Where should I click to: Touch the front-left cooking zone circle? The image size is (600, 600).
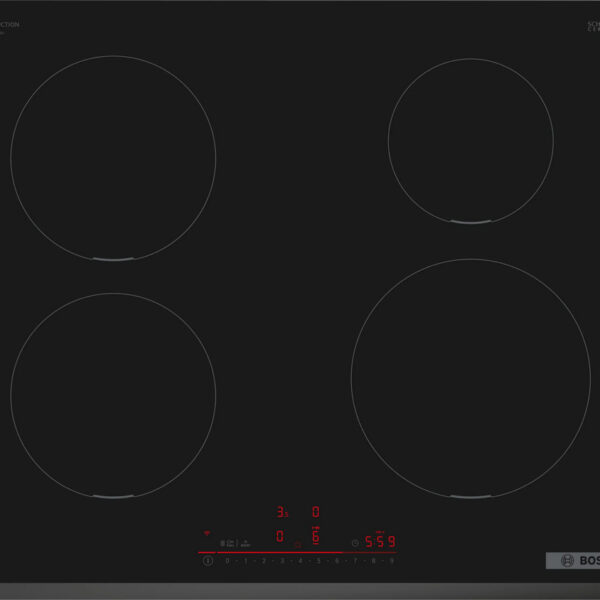113,395
